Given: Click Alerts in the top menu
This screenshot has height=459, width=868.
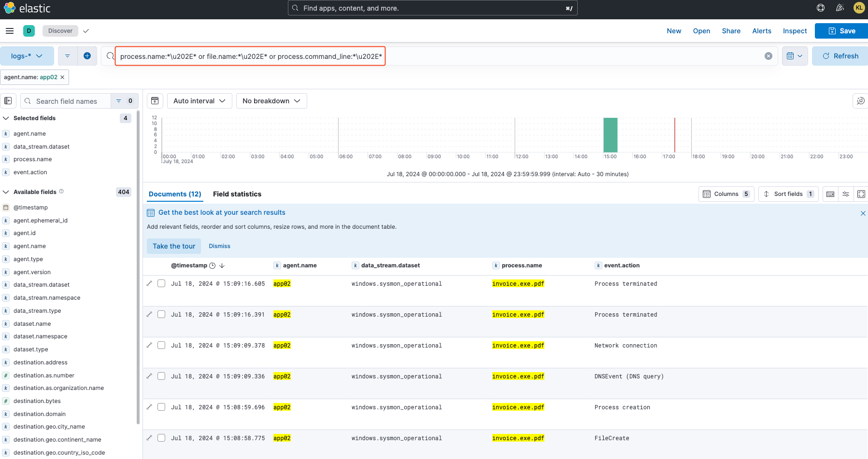Looking at the screenshot, I should click(x=762, y=31).
